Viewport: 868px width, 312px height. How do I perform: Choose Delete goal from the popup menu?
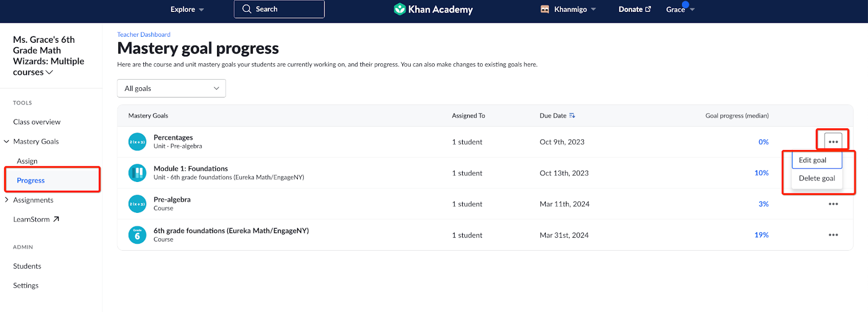coord(816,178)
